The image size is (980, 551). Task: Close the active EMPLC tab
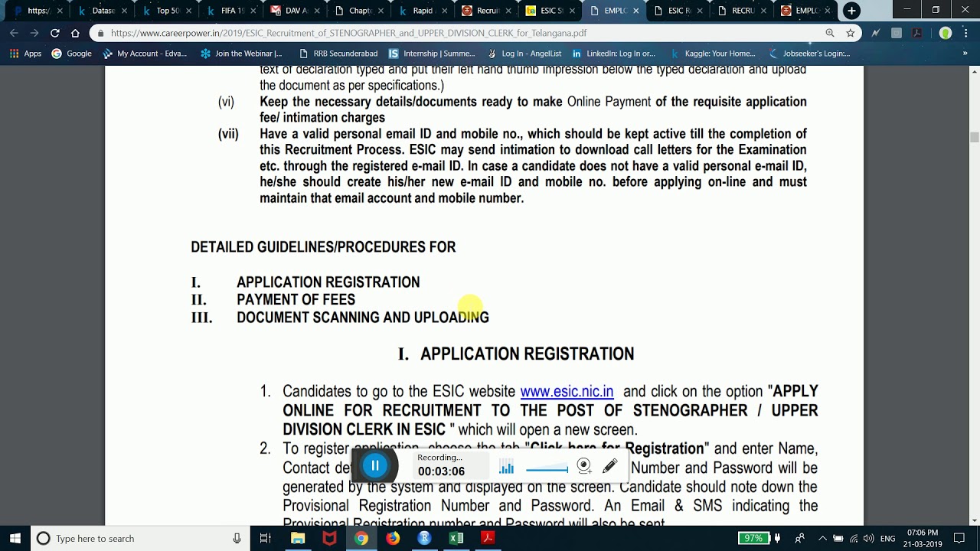635,11
